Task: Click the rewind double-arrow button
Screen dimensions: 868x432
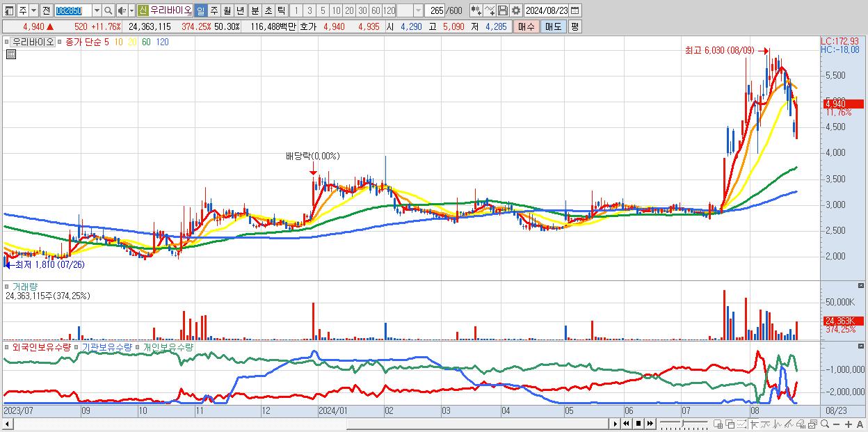Action: [626, 424]
